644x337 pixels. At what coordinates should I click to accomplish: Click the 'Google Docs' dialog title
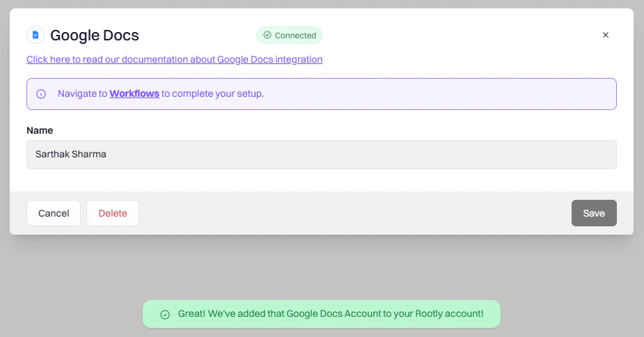pos(95,36)
